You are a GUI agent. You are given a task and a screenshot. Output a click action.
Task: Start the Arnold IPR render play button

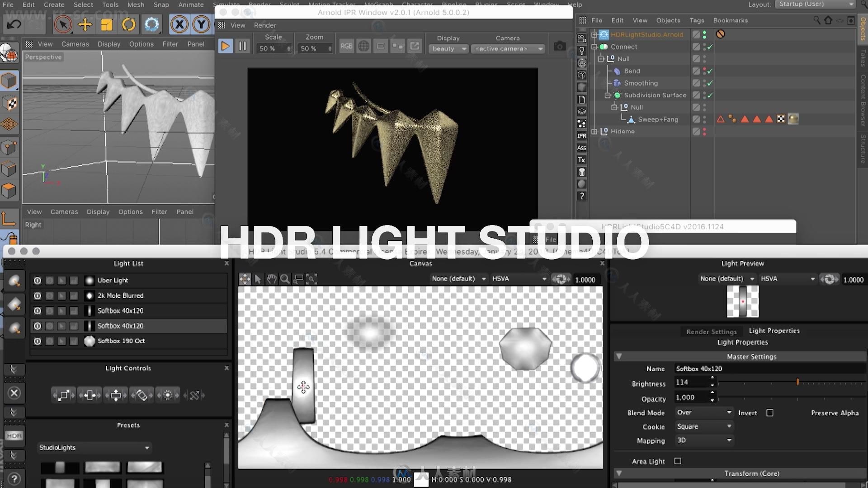coord(225,46)
